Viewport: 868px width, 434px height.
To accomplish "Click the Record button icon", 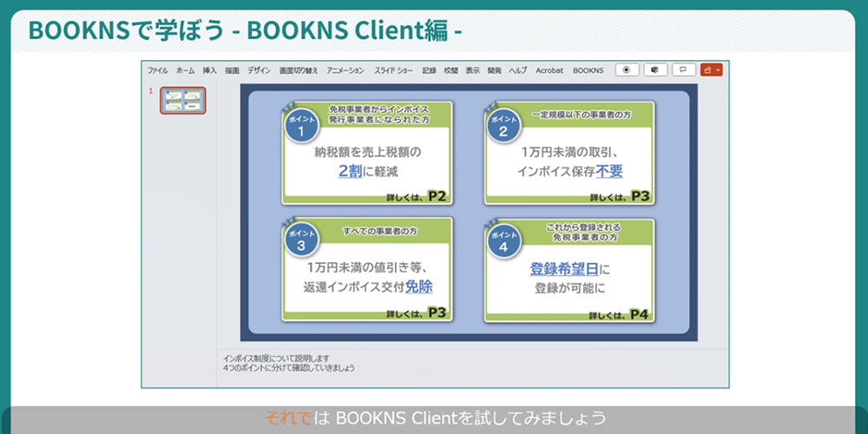I will pos(627,70).
